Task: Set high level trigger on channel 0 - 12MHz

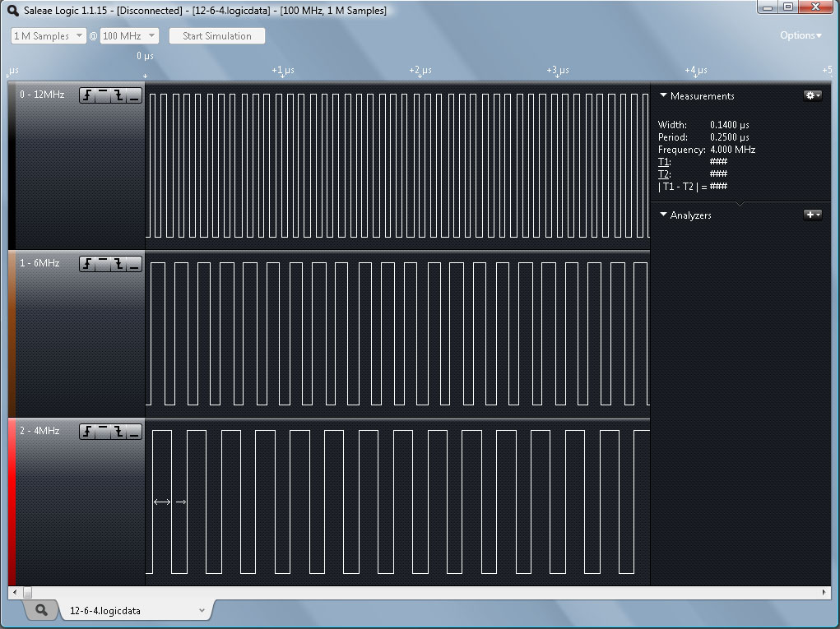Action: [x=103, y=96]
